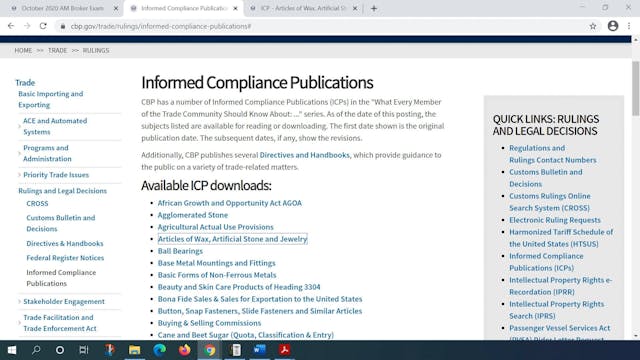Close the Informed Compliance Publications tab

click(235, 8)
